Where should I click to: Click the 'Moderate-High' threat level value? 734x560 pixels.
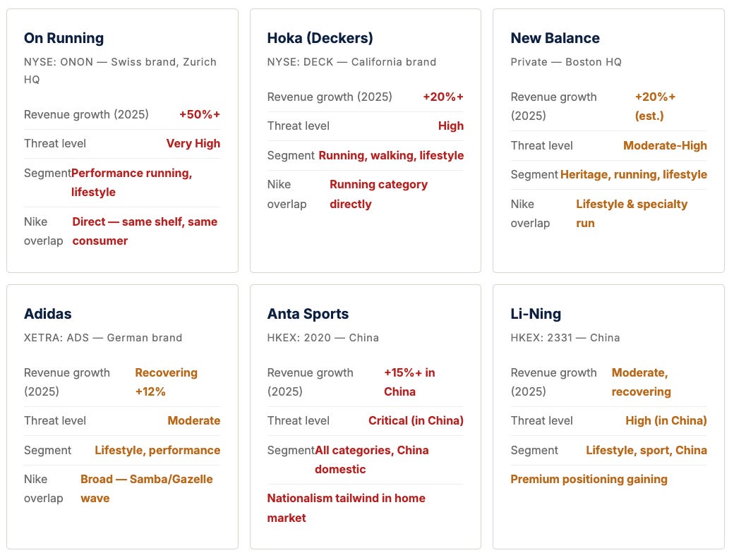665,145
